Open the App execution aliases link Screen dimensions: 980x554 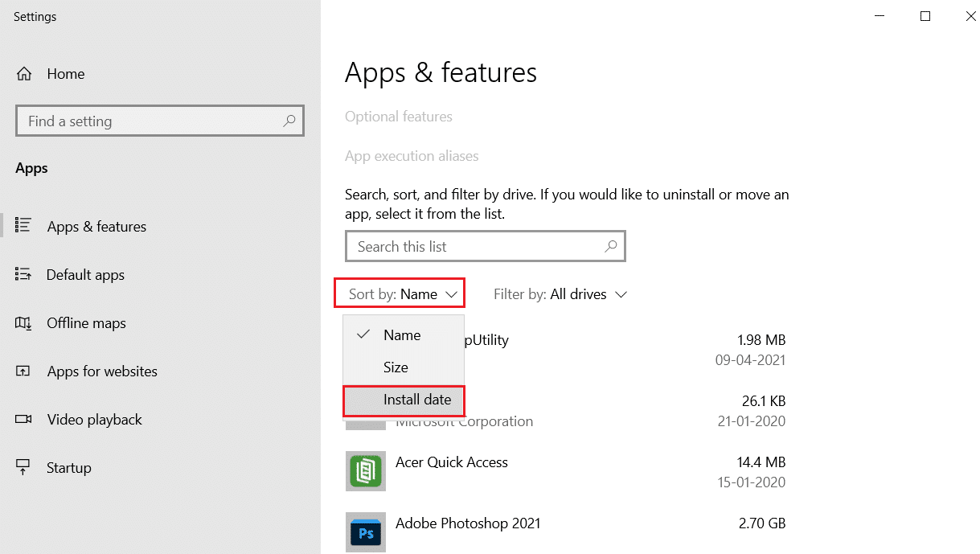tap(412, 155)
